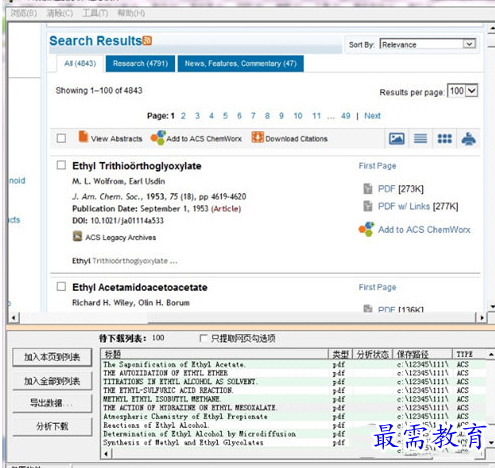Click the 导出数据 button
Screen dimensions: 495x468
[x=52, y=403]
